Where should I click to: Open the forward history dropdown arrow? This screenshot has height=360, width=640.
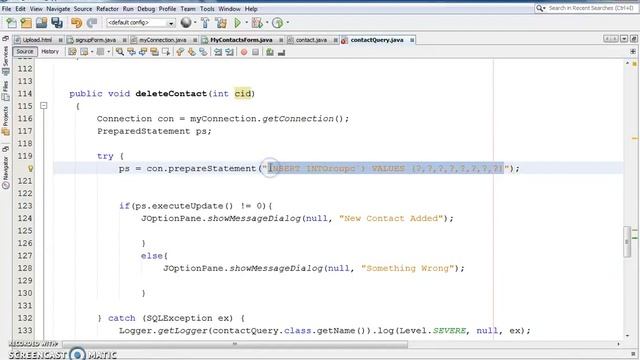tap(108, 52)
